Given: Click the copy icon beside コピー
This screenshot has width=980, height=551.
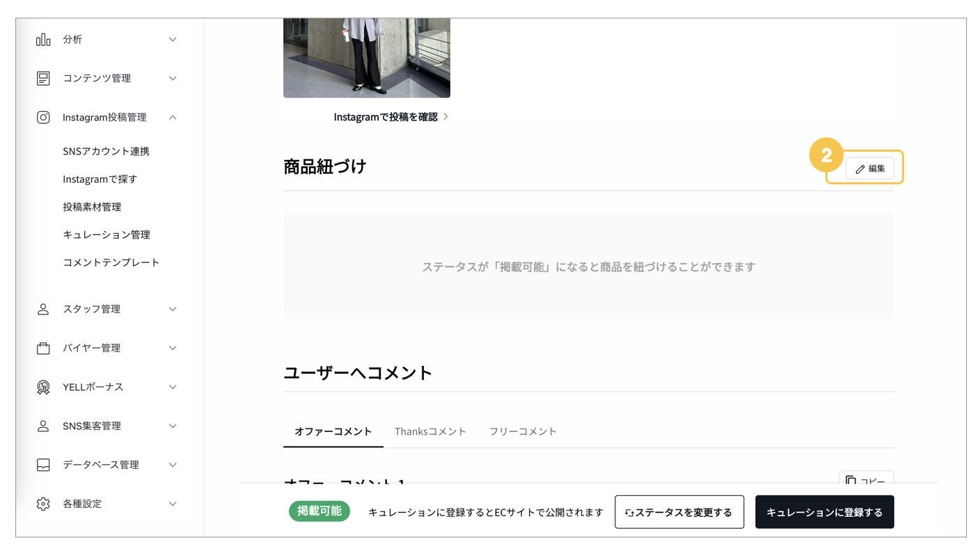Looking at the screenshot, I should pyautogui.click(x=851, y=480).
